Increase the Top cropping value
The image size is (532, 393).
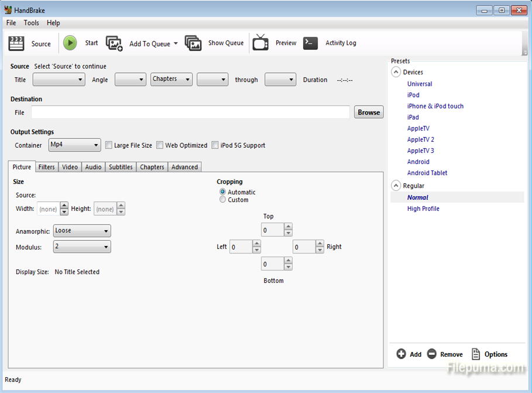pos(288,227)
